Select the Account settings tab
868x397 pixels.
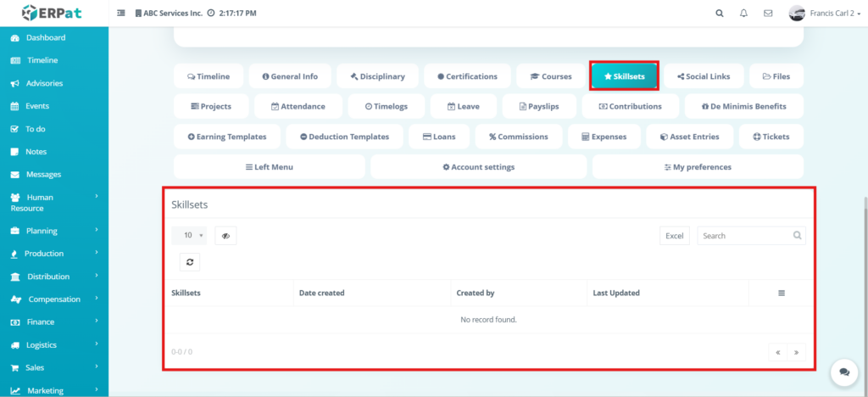pyautogui.click(x=478, y=167)
